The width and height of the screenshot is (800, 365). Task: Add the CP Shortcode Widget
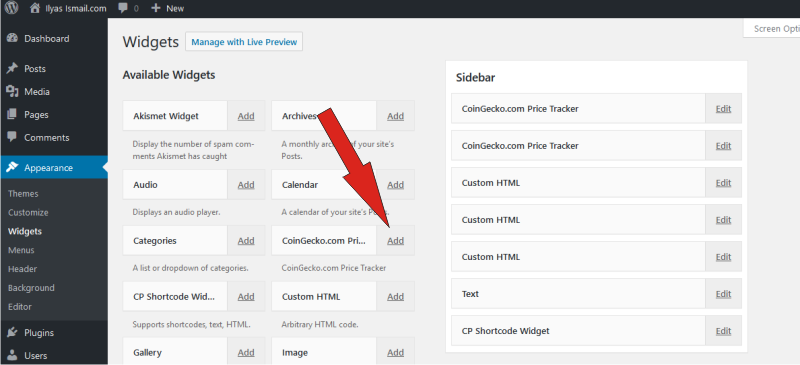246,297
